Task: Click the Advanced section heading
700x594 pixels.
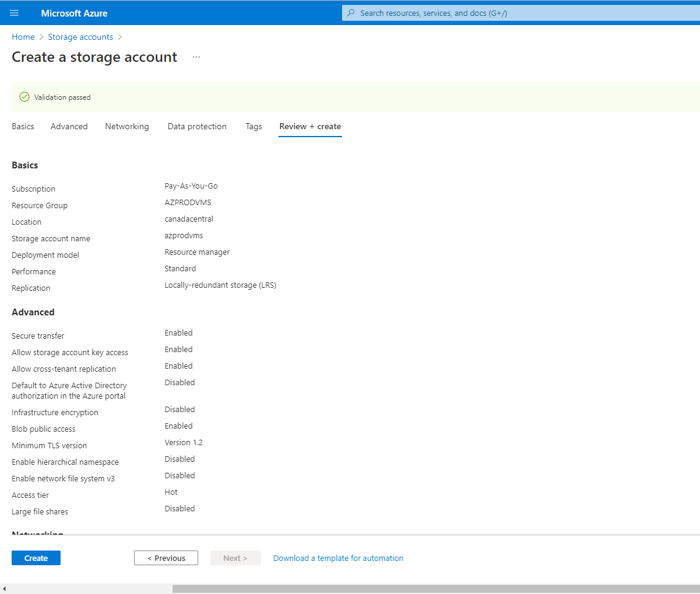Action: coord(33,312)
